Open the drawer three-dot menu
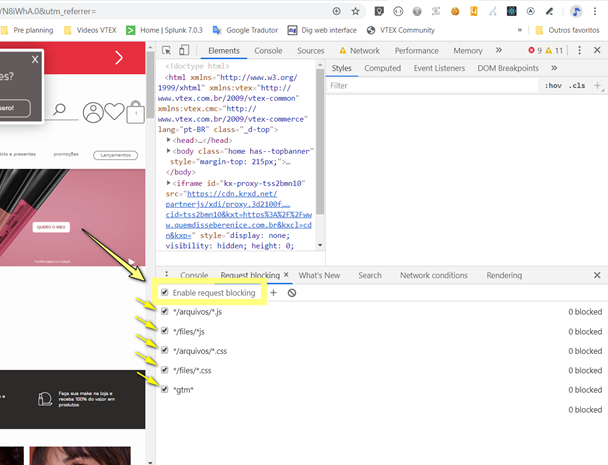 pyautogui.click(x=165, y=275)
